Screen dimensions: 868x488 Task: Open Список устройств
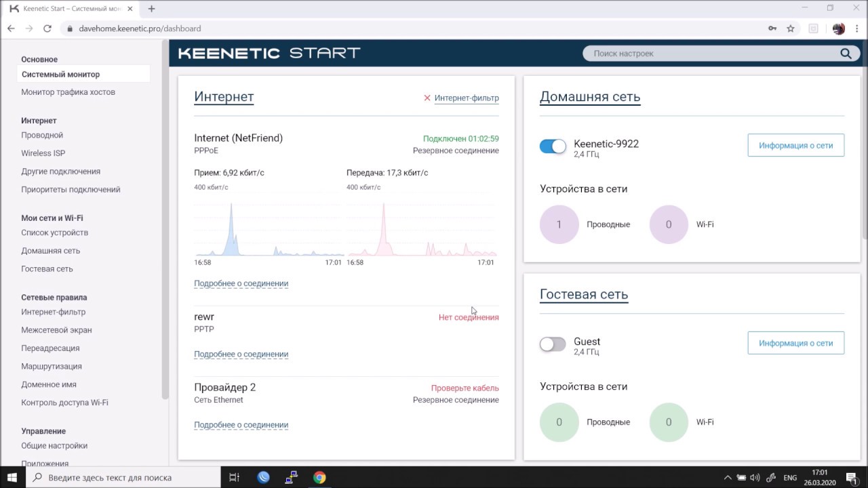[54, 232]
